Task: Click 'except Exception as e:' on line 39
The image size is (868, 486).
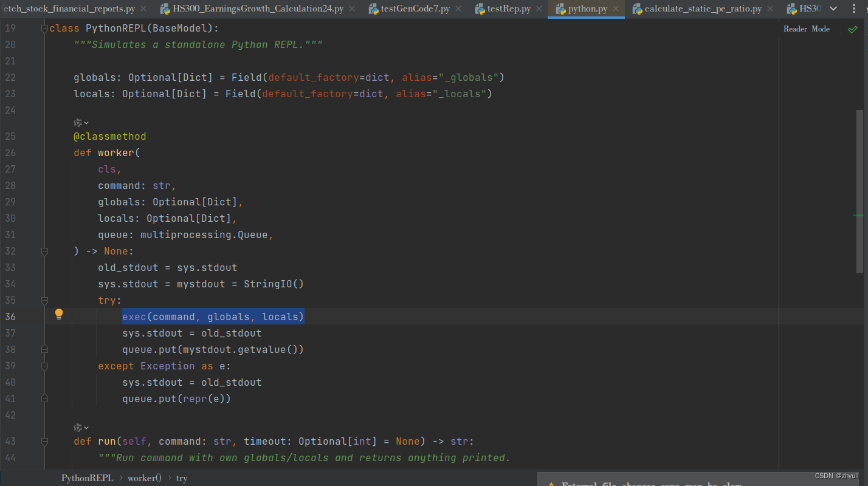Action: [x=165, y=366]
